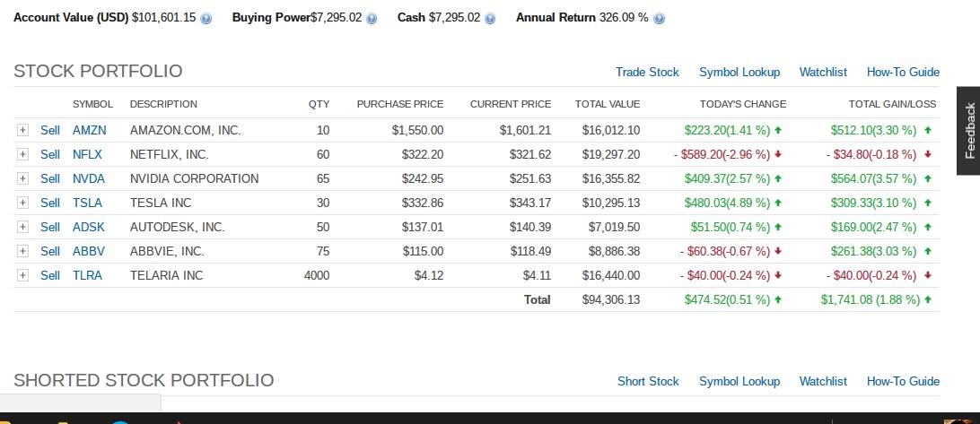The image size is (980, 424).
Task: Expand the ADSK row details
Action: (x=23, y=227)
